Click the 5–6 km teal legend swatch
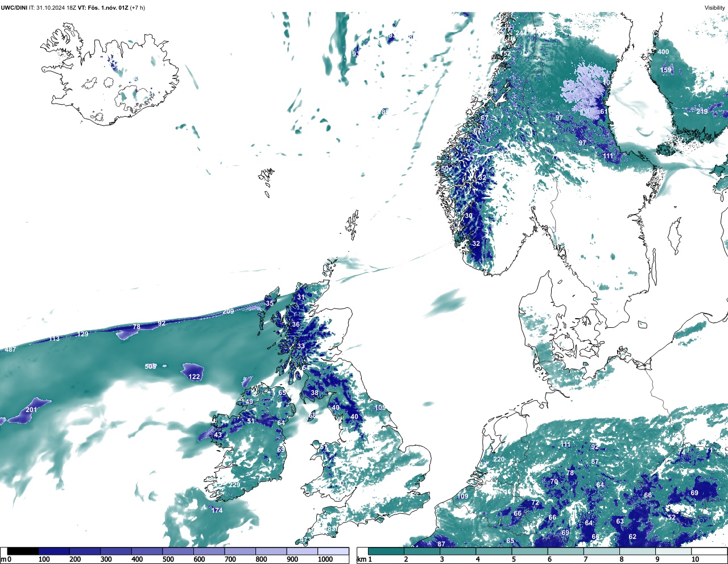 (530, 551)
